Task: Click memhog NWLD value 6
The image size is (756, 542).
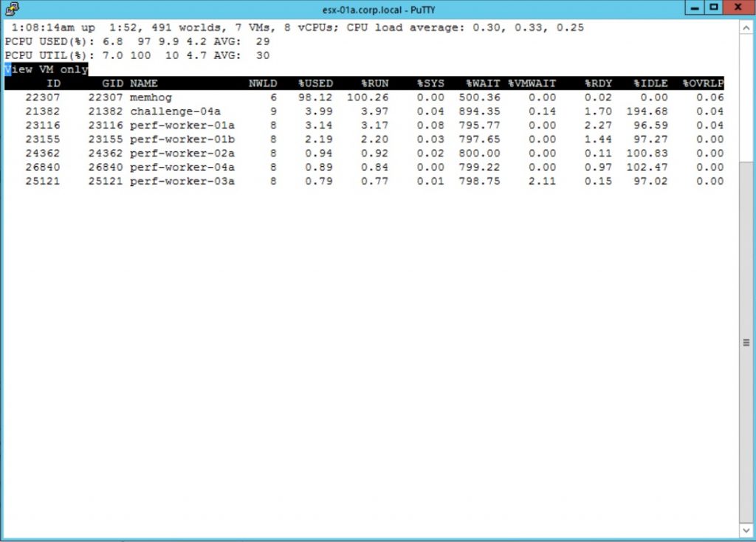Action: click(273, 97)
